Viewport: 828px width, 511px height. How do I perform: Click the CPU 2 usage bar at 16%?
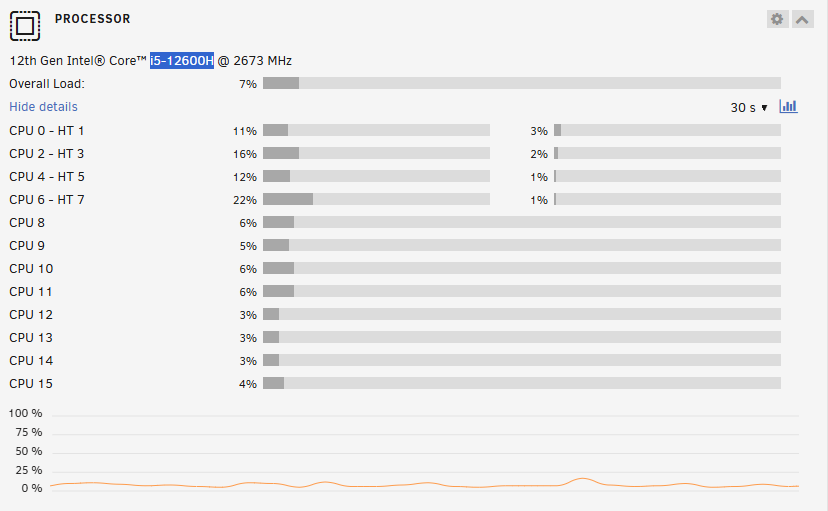376,154
